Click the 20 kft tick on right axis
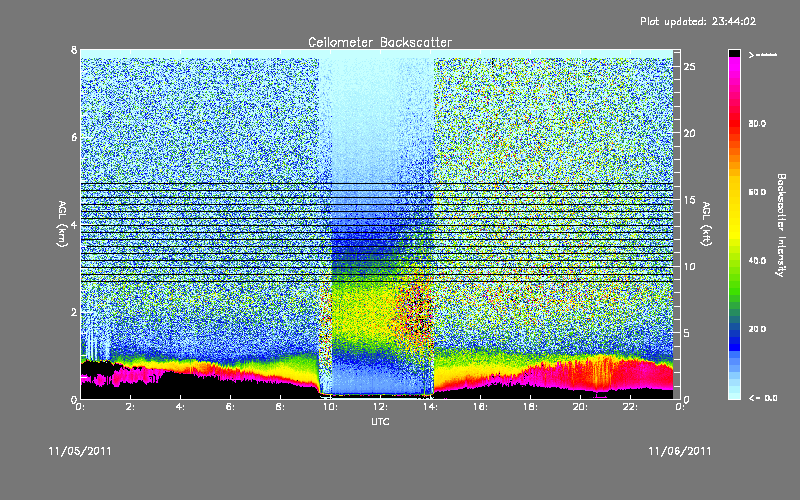The width and height of the screenshot is (800, 500). 689,133
